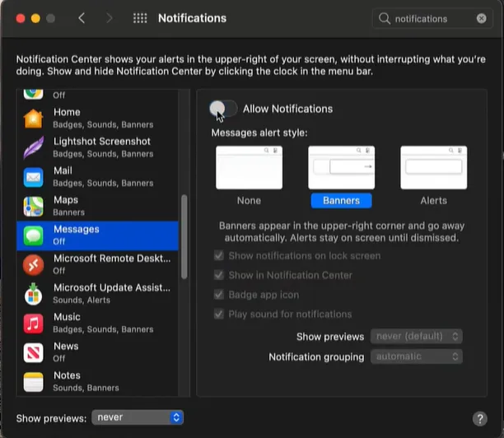Select Maps in the app list
504x438 pixels.
[97, 207]
